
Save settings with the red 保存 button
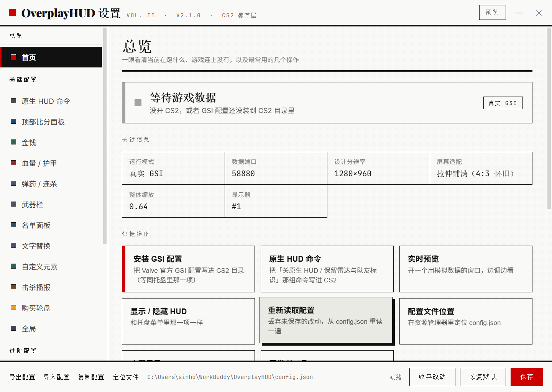[527, 377]
